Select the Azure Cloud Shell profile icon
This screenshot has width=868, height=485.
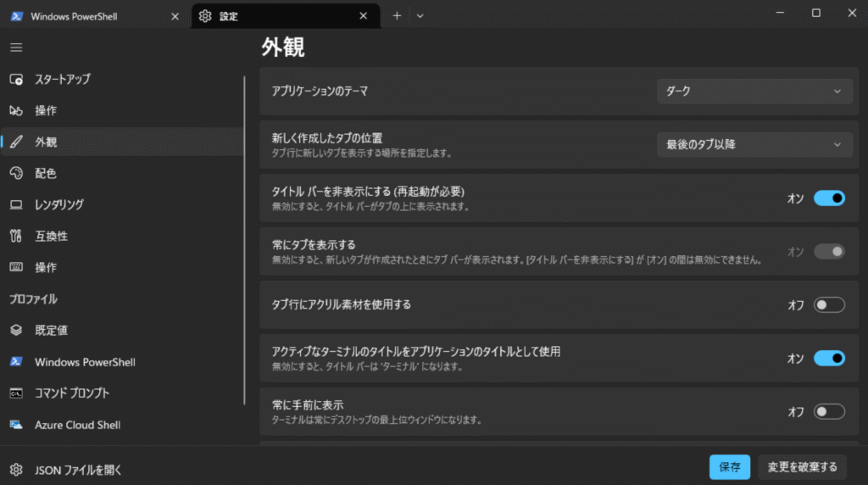16,425
